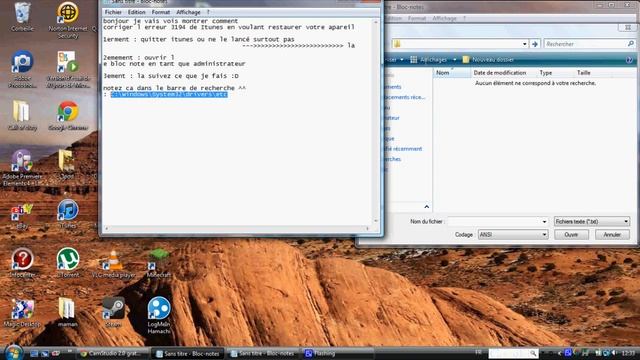Image resolution: width=640 pixels, height=360 pixels.
Task: Sort by the Nom column header
Action: click(451, 73)
